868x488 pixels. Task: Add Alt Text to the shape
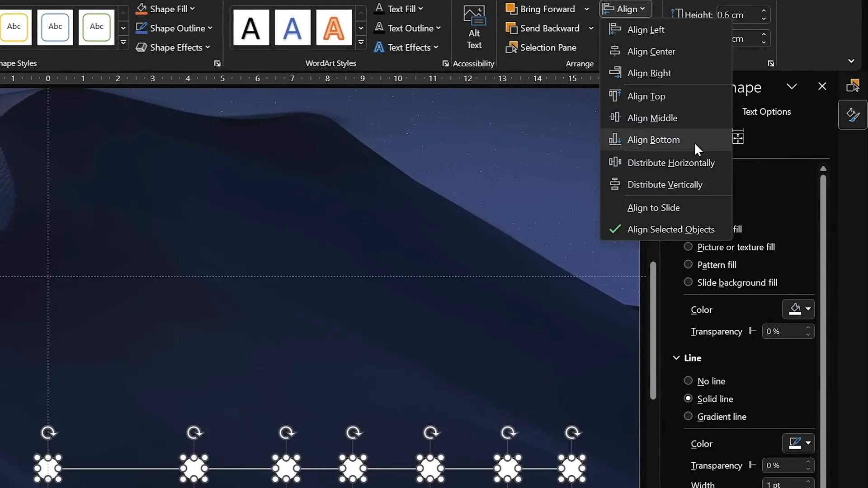click(x=474, y=28)
